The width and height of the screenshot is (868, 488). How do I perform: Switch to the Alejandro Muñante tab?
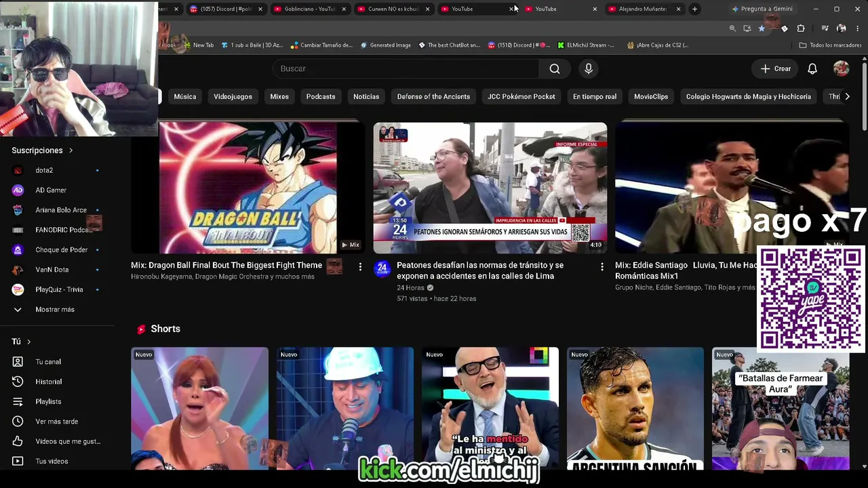[x=644, y=9]
